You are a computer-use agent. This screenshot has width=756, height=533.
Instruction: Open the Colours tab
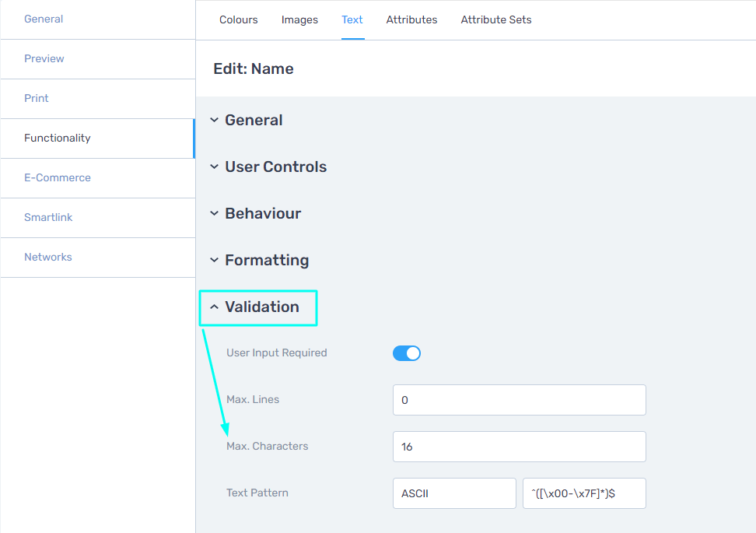coord(239,19)
